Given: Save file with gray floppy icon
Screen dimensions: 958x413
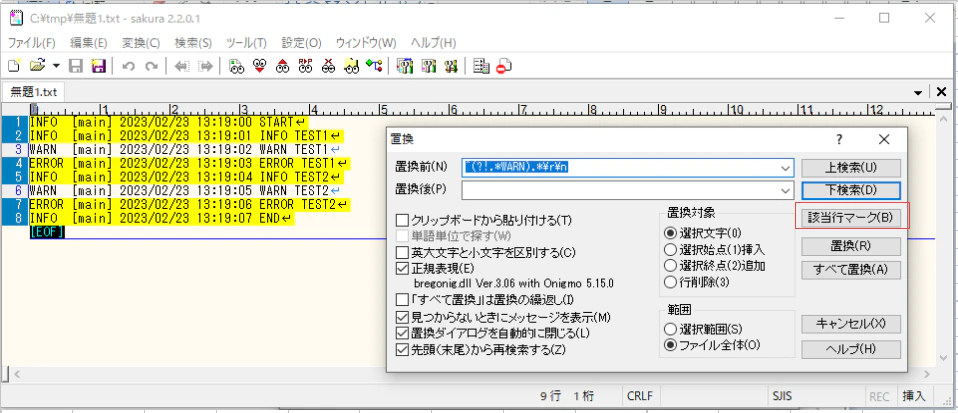Looking at the screenshot, I should 76,65.
